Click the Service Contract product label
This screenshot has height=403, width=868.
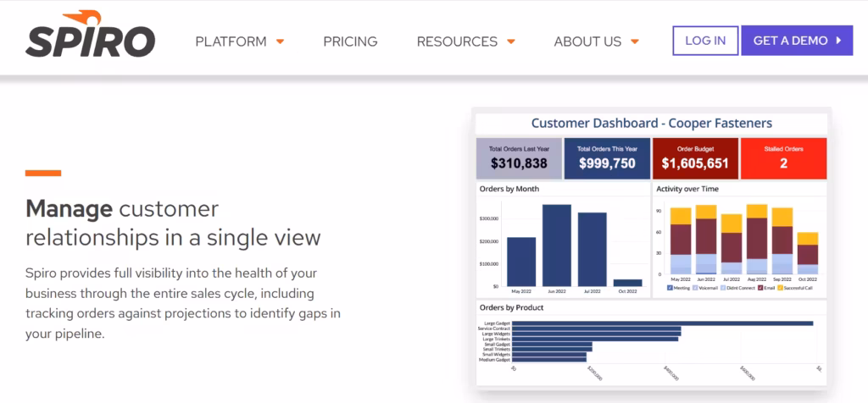pyautogui.click(x=494, y=328)
